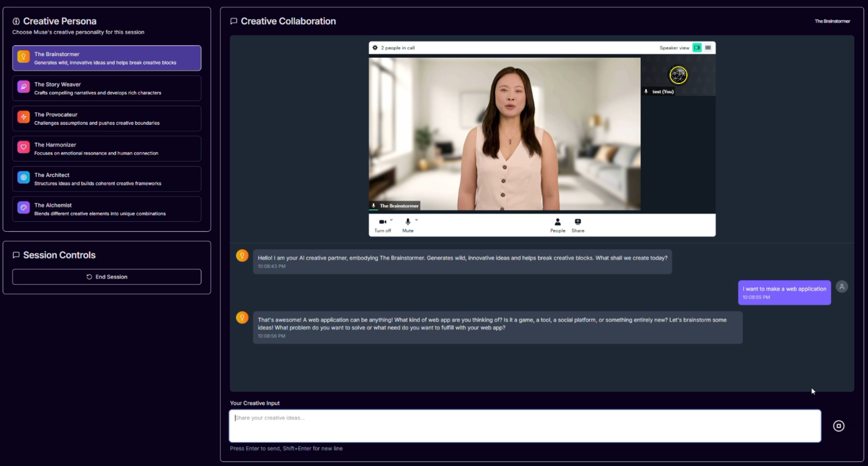868x466 pixels.
Task: Click user avatar beside sent message
Action: click(x=842, y=287)
